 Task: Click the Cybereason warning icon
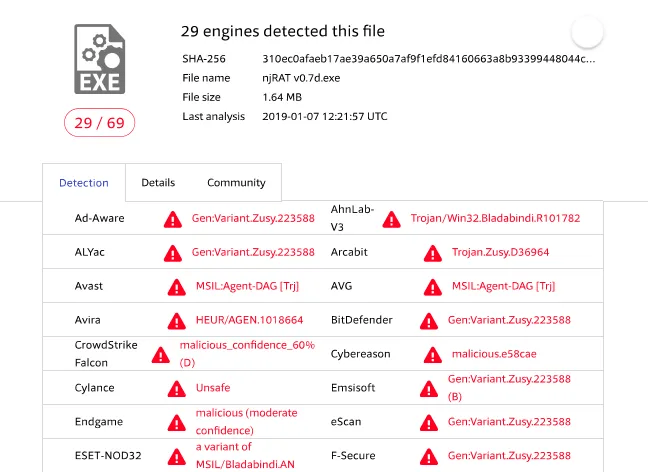432,354
